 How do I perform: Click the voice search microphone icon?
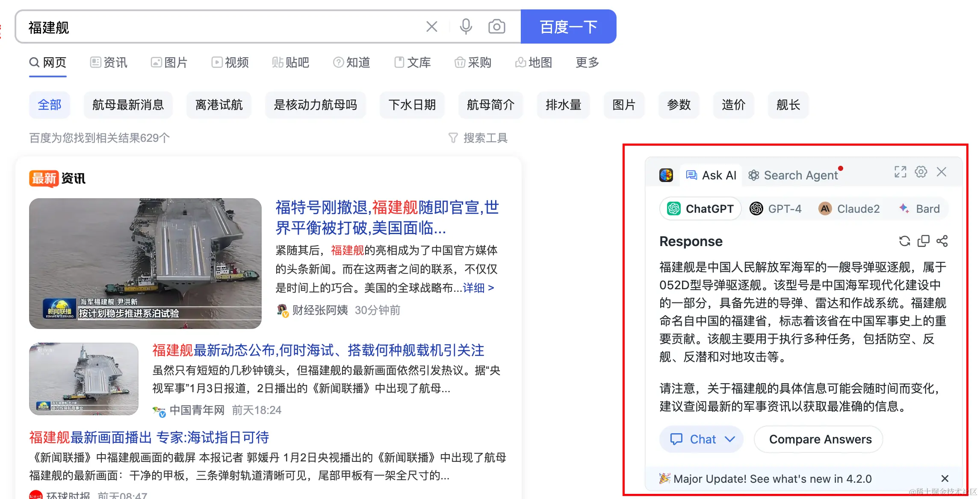pos(466,27)
